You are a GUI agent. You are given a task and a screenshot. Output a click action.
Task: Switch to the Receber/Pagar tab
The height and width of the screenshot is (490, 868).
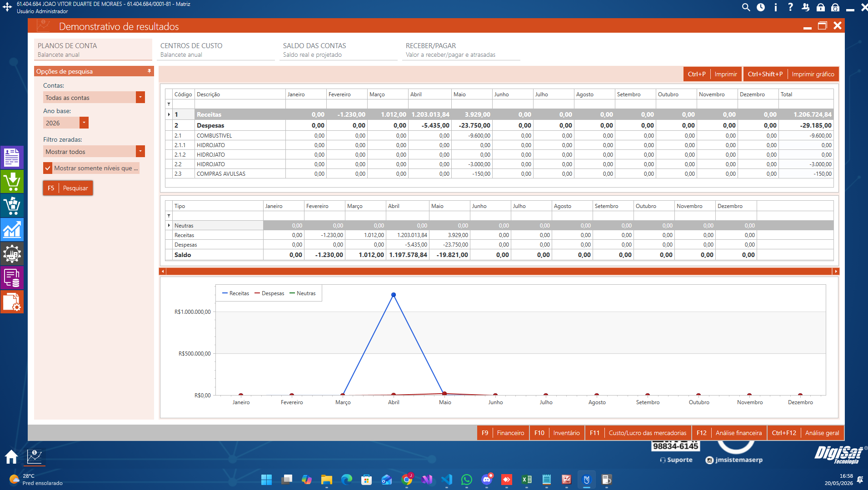(x=461, y=49)
